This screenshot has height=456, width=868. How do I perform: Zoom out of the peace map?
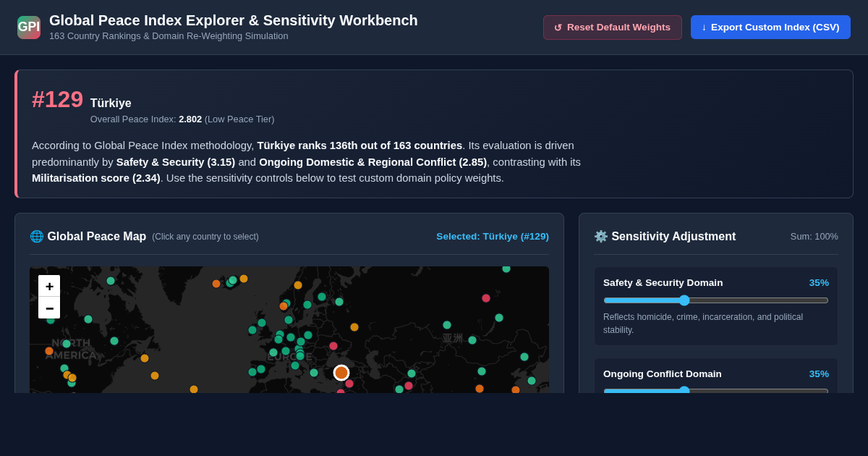[x=49, y=308]
